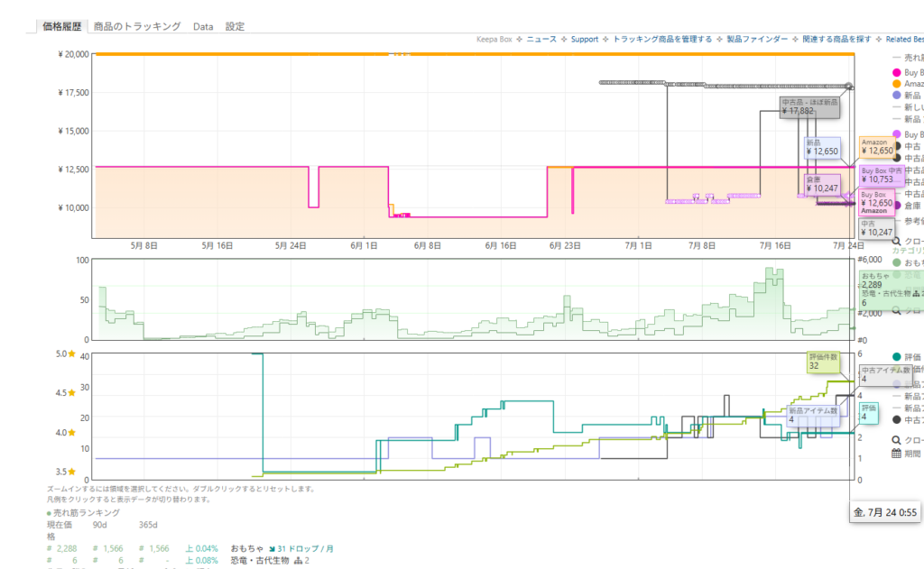This screenshot has width=924, height=569.
Task: Open the Data tab
Action: click(x=203, y=26)
